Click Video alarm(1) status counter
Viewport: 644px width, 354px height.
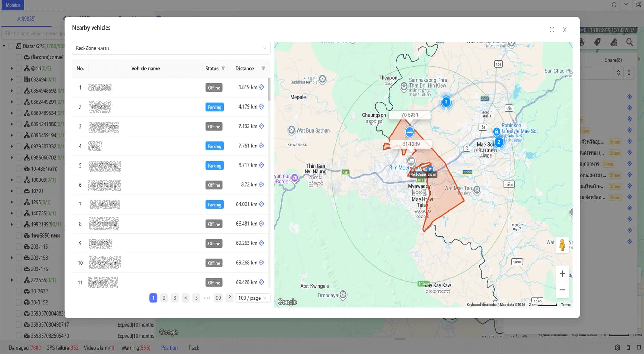click(x=99, y=347)
